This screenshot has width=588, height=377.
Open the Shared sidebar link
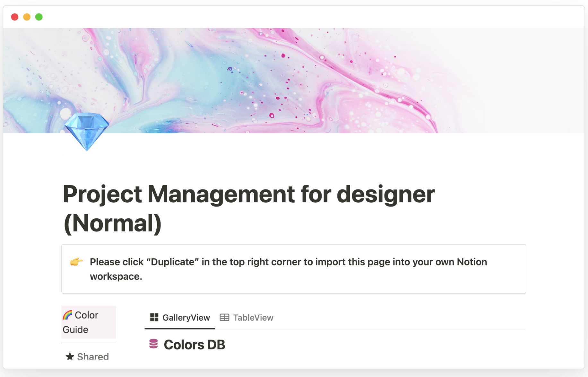(87, 356)
